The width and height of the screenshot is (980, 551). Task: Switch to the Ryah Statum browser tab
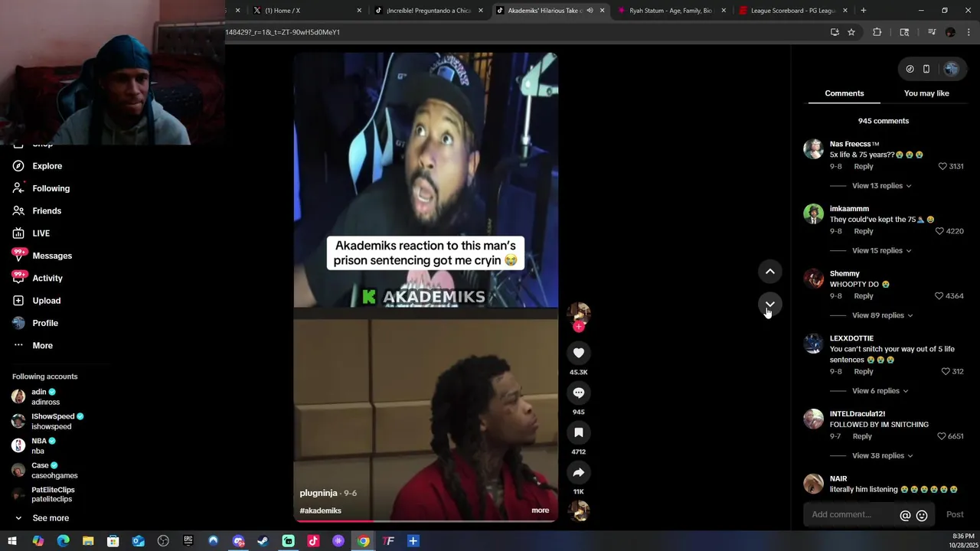tap(670, 11)
